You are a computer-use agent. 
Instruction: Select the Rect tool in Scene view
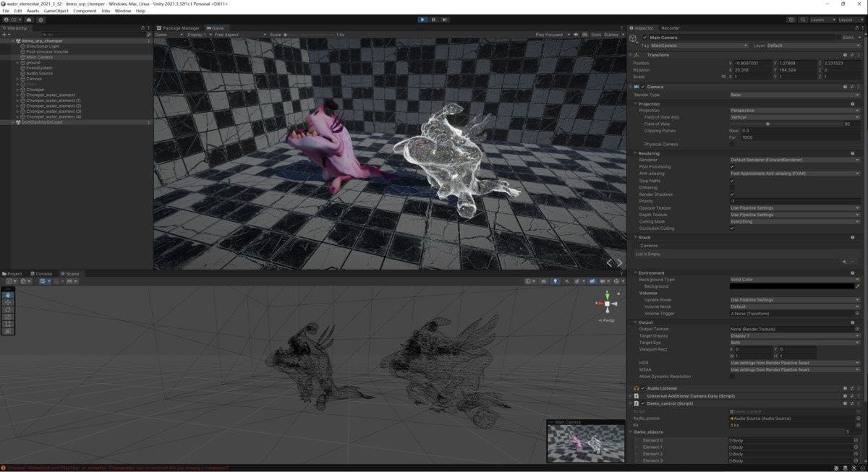(8, 324)
